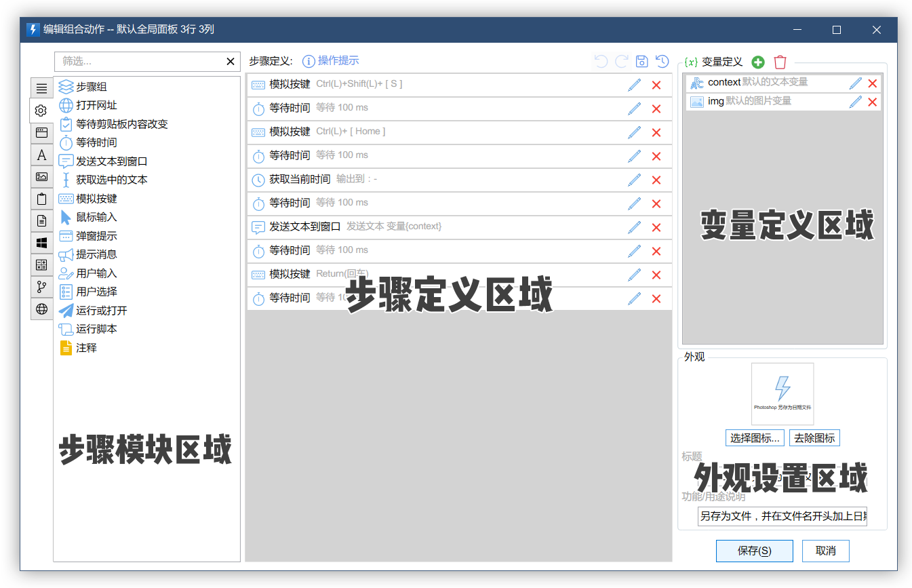Open the Windows logo category sidebar tab
The width and height of the screenshot is (912, 588).
(x=41, y=243)
